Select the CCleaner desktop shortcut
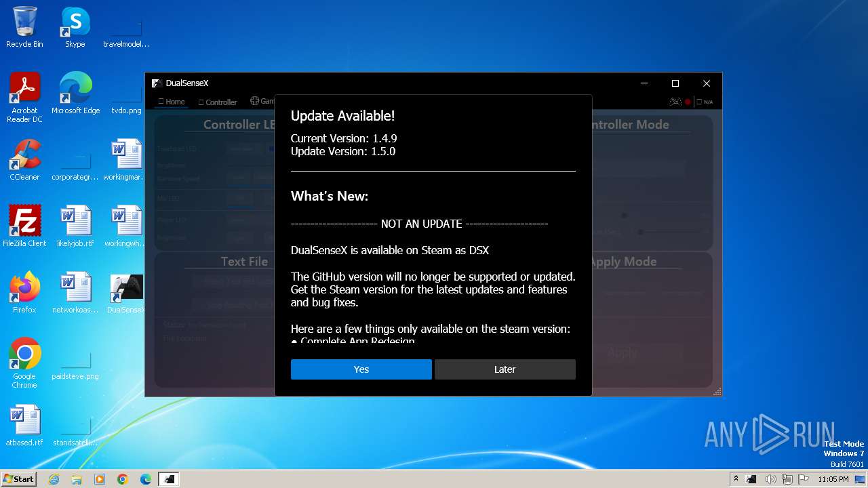 24,160
